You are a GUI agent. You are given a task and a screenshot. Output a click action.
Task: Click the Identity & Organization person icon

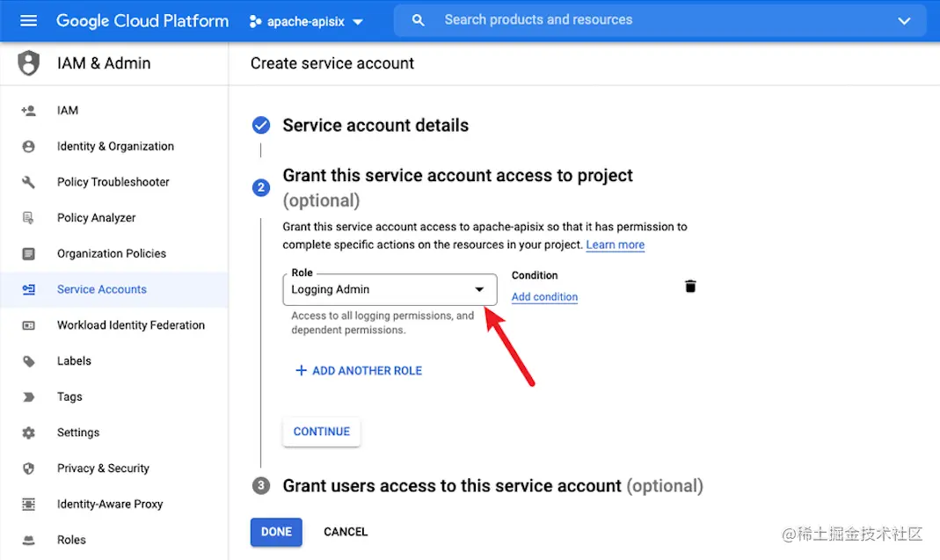click(x=28, y=146)
